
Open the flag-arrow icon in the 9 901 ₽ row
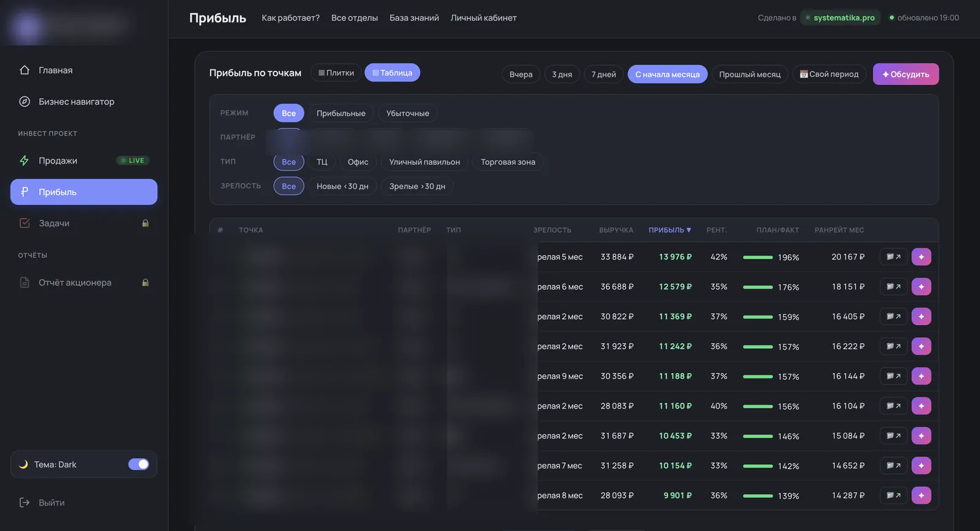pyautogui.click(x=894, y=495)
